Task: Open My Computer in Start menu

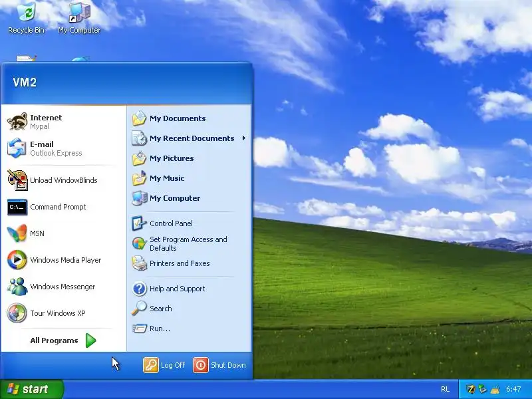Action: [x=190, y=198]
